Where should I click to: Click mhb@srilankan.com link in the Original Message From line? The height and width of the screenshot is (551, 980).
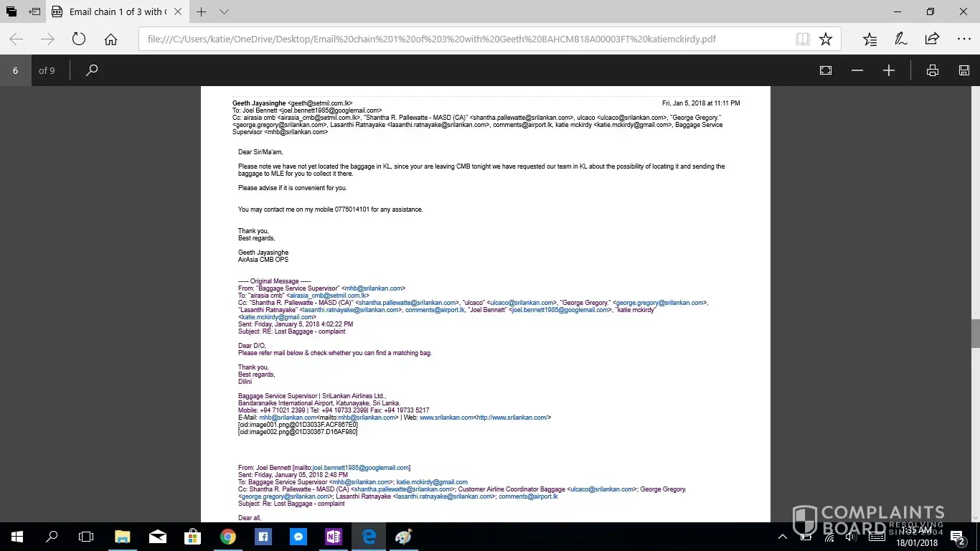pyautogui.click(x=374, y=288)
